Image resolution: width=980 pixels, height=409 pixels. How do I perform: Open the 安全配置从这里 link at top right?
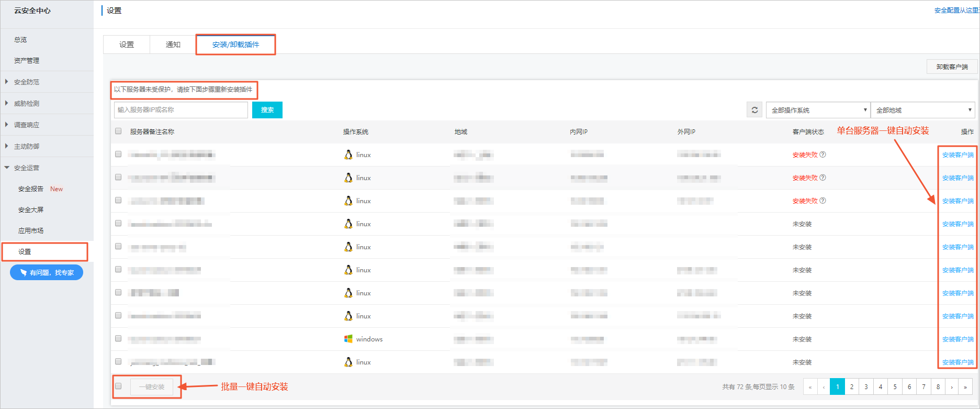pos(956,10)
